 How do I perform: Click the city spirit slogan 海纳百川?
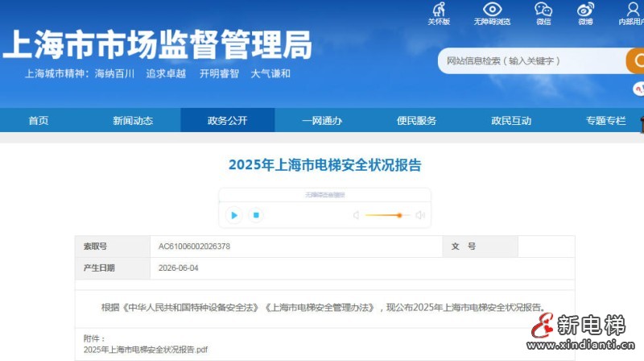114,73
